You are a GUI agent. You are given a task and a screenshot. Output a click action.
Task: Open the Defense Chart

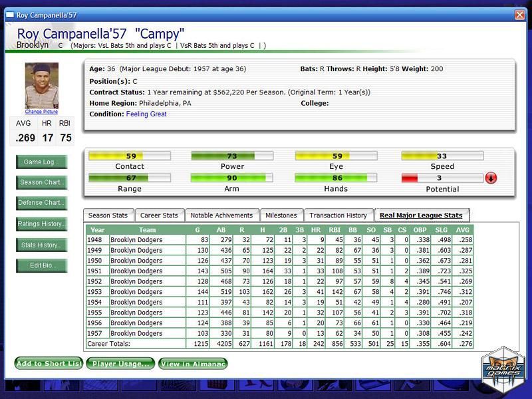pos(41,203)
